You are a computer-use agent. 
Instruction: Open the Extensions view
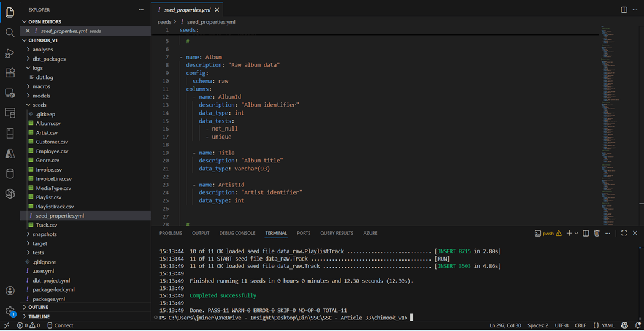(10, 73)
